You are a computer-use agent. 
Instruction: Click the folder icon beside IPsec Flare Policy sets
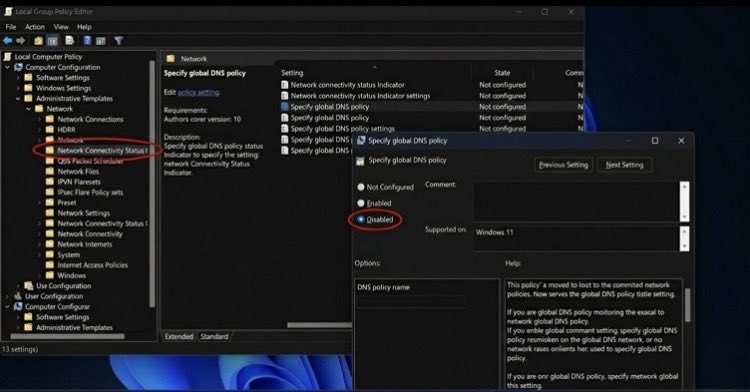pos(50,192)
